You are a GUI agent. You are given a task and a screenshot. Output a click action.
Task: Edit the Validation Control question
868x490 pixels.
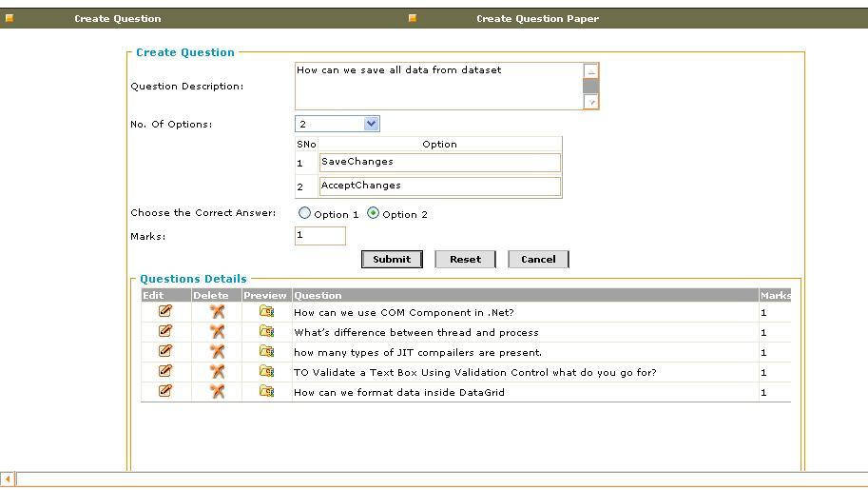click(165, 371)
